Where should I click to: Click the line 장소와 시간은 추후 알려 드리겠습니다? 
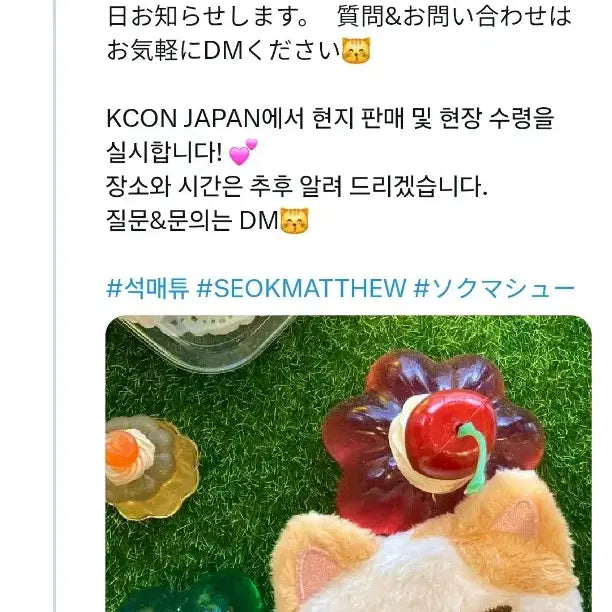297,187
